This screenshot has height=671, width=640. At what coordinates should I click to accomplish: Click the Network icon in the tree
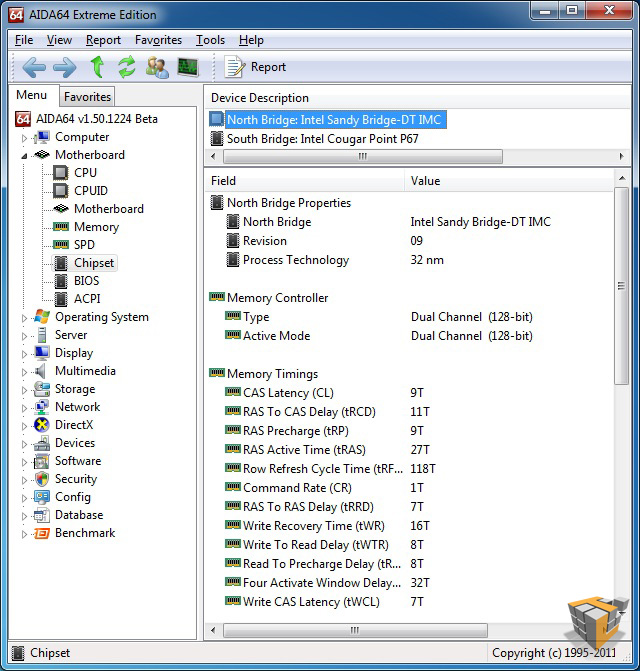42,407
